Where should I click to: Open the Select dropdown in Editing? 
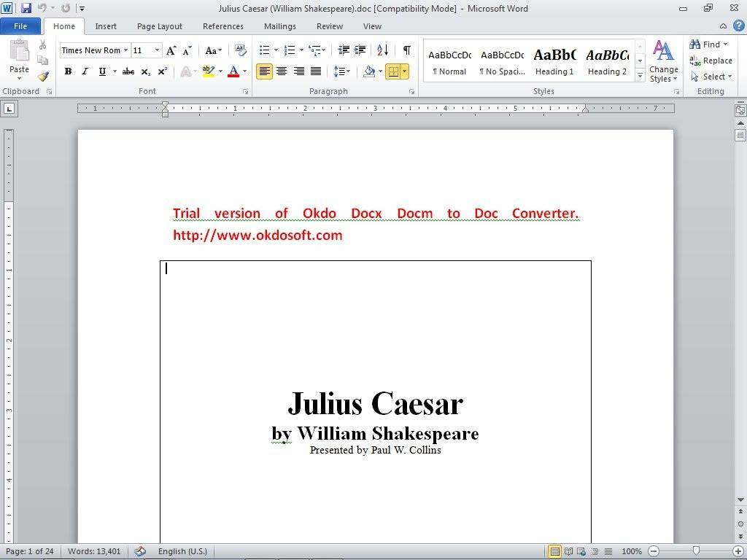[x=711, y=77]
